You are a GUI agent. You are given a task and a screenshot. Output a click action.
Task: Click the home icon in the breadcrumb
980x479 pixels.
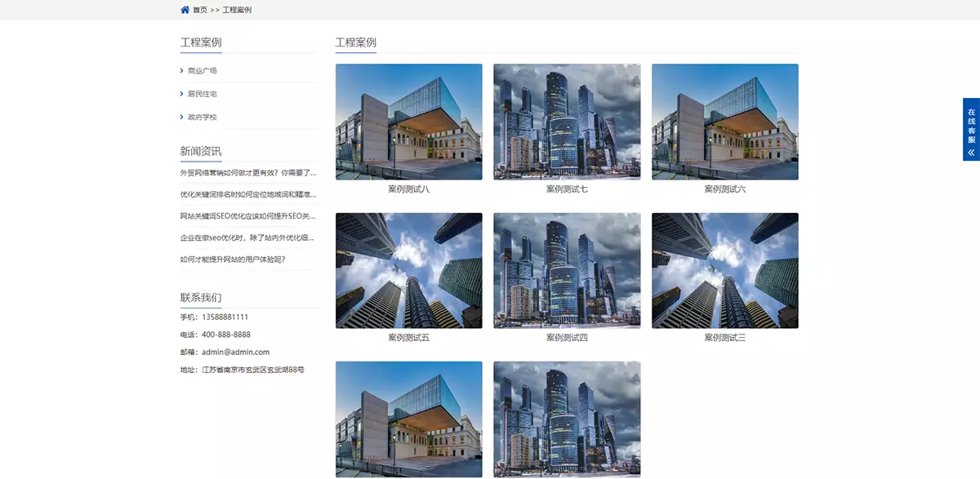[184, 10]
